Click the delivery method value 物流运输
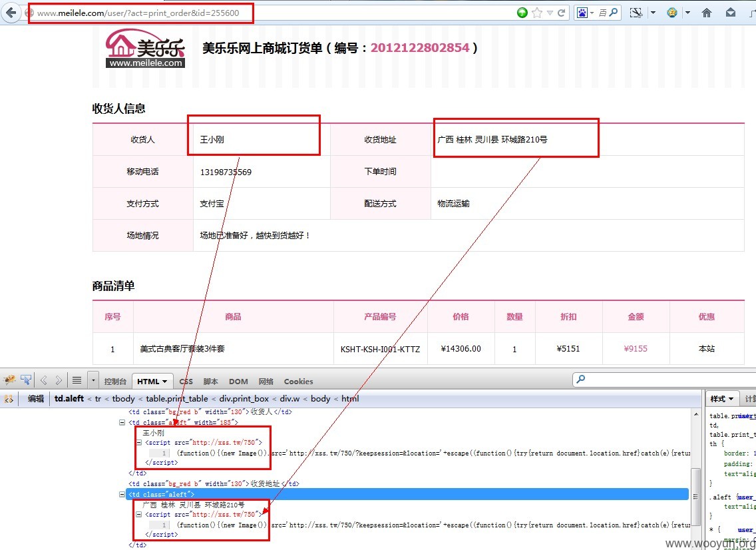The height and width of the screenshot is (550, 756). (453, 204)
